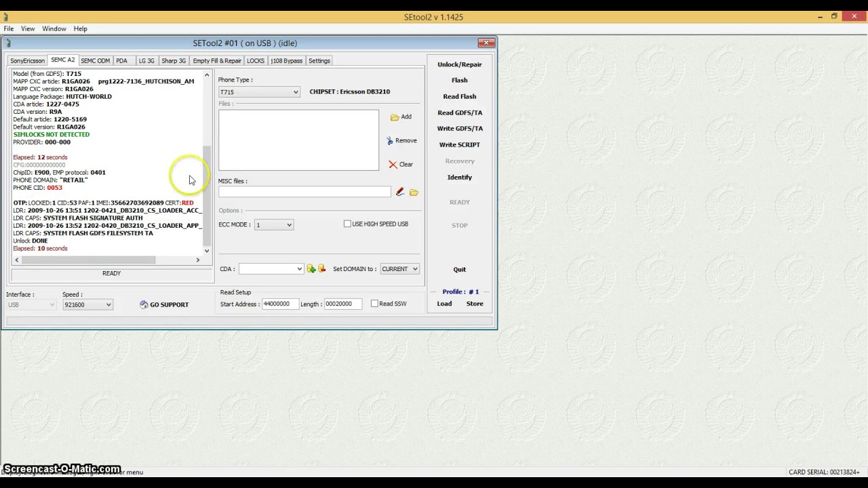The width and height of the screenshot is (868, 488).
Task: Click the Quit button
Action: pos(460,269)
